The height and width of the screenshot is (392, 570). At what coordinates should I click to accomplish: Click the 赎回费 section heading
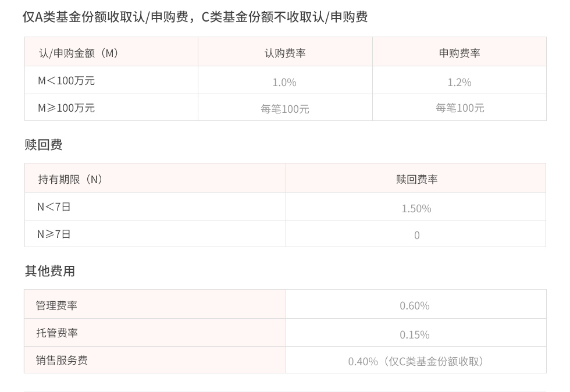point(44,145)
